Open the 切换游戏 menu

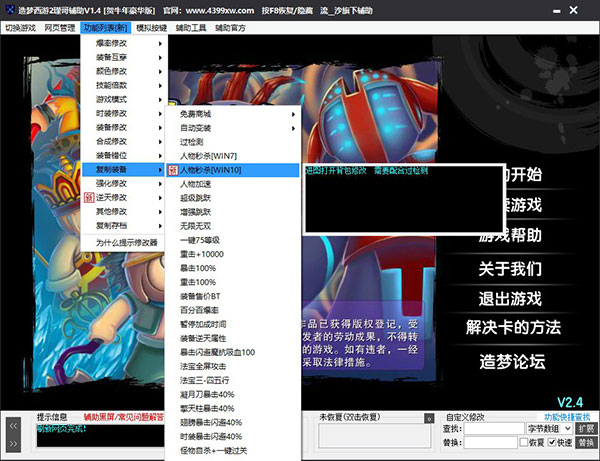click(20, 28)
